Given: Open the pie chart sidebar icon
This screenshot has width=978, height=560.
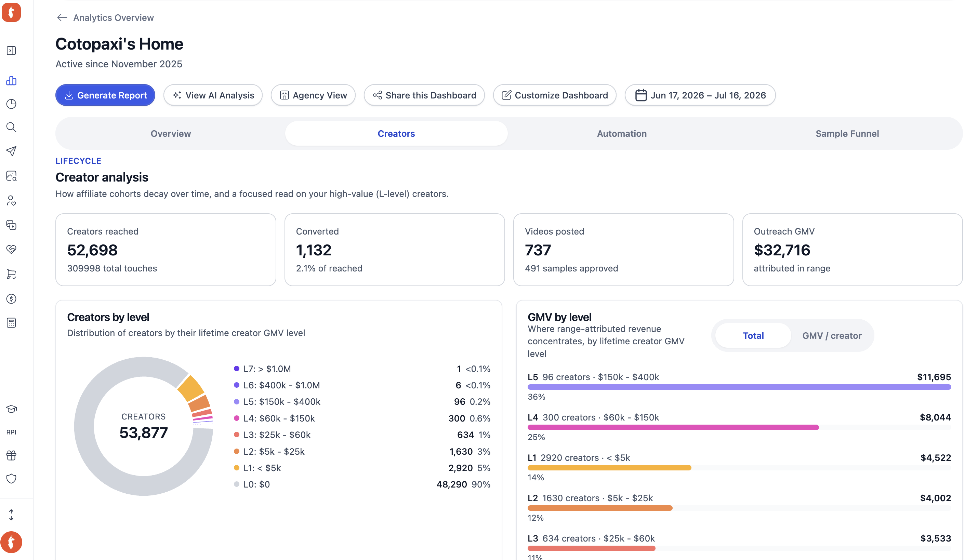Looking at the screenshot, I should 11,104.
